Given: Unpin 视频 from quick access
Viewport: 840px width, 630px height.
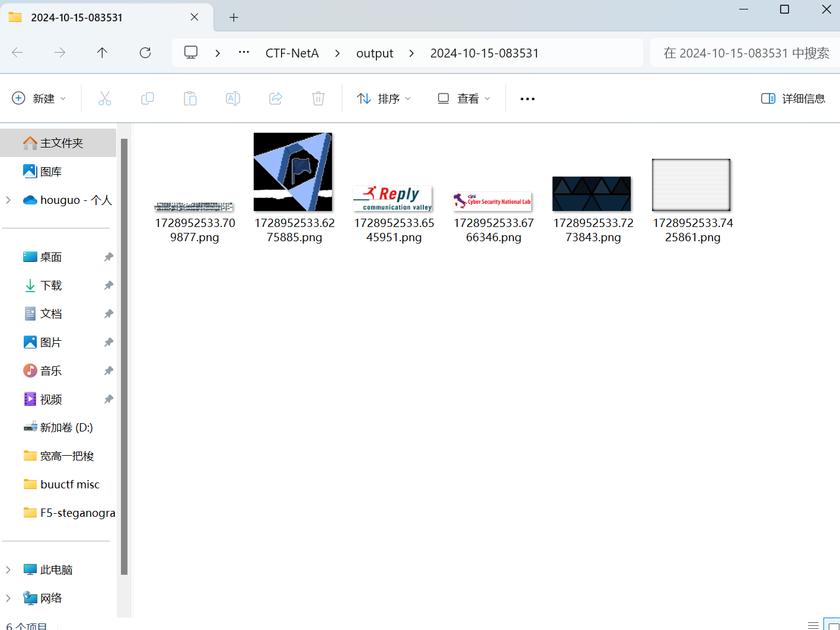Looking at the screenshot, I should click(x=108, y=399).
